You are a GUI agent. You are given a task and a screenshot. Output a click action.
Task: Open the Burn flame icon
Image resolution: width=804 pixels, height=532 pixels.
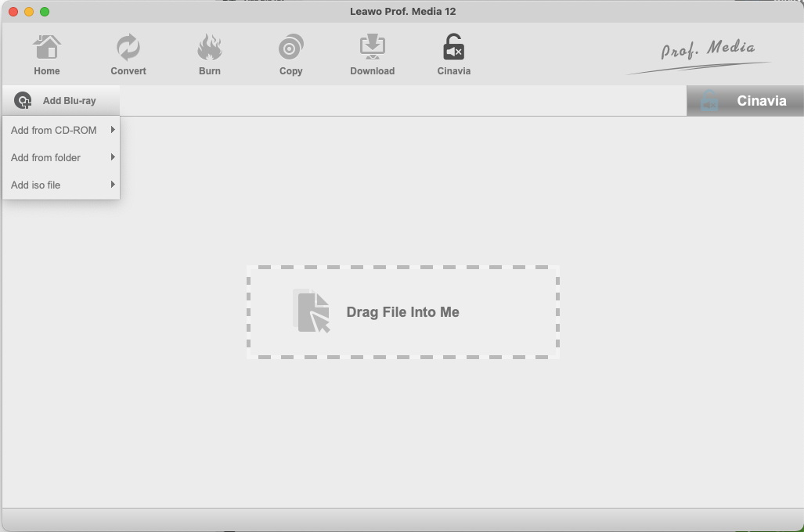(x=210, y=47)
